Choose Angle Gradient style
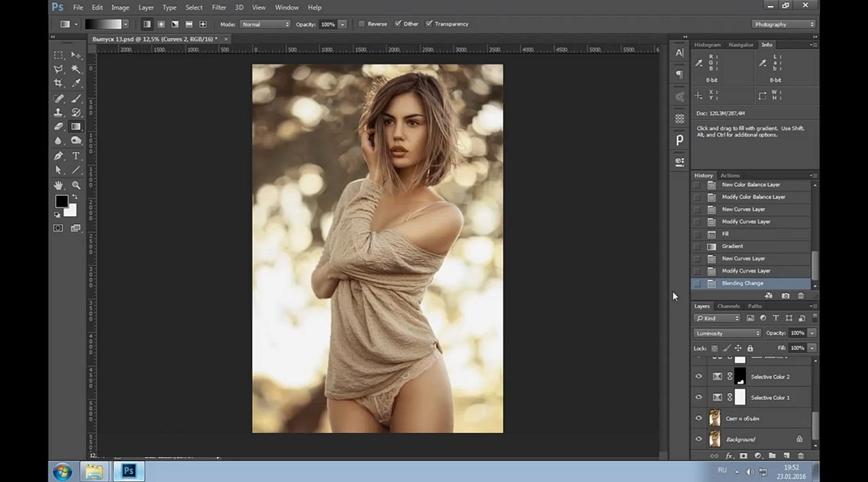The width and height of the screenshot is (868, 482). pyautogui.click(x=175, y=24)
